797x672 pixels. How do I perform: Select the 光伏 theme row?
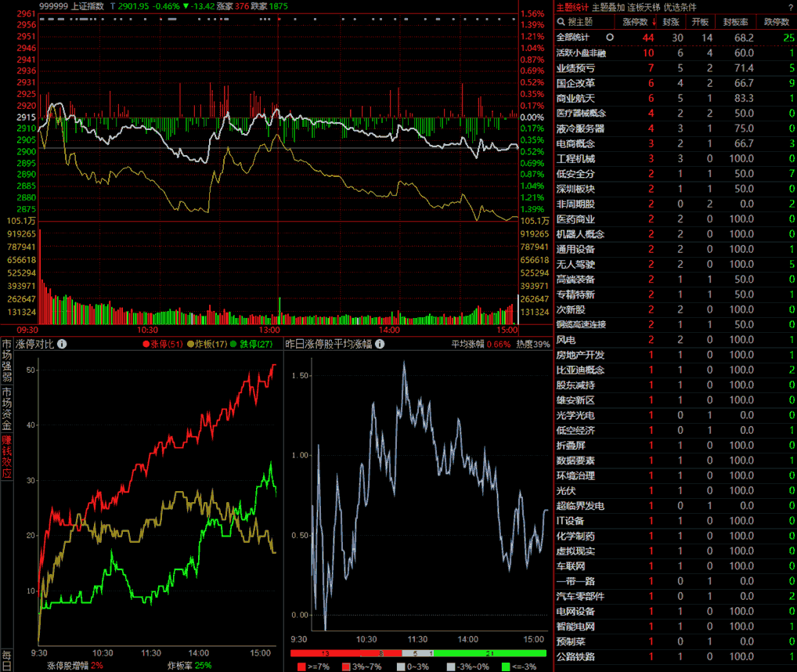[x=676, y=490]
